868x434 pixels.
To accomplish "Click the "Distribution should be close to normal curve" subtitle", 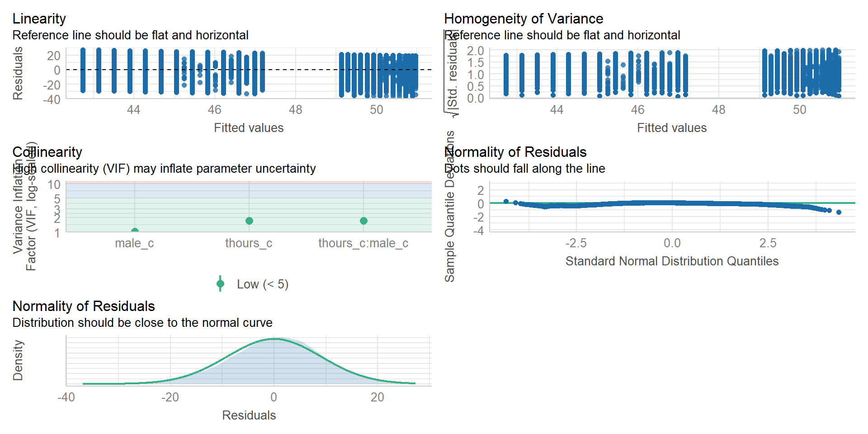I will pos(142,322).
